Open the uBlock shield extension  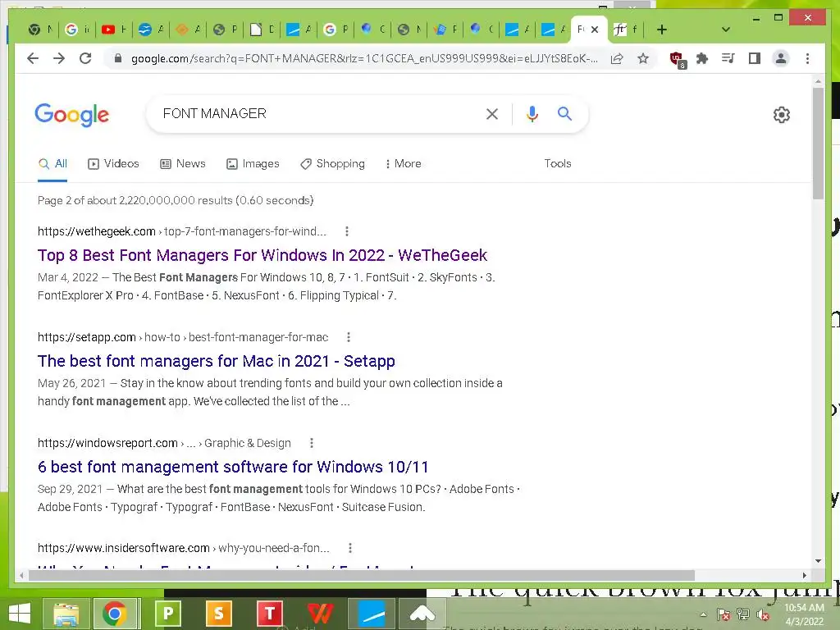tap(677, 59)
